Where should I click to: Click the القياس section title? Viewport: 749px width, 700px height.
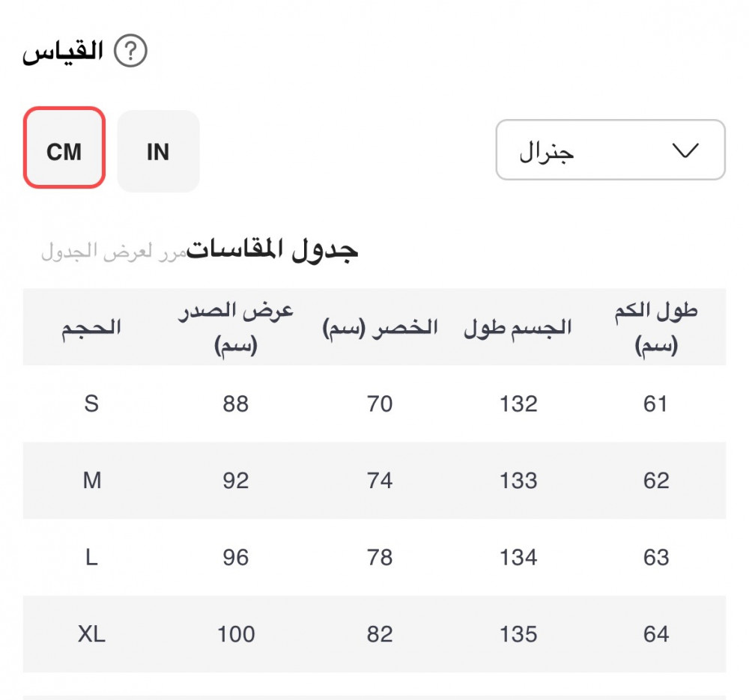click(63, 52)
